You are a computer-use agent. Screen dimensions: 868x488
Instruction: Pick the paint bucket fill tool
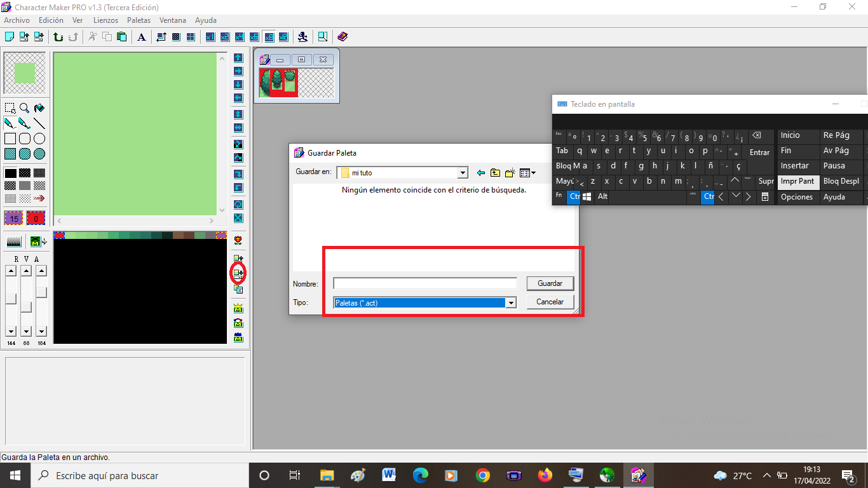(39, 108)
